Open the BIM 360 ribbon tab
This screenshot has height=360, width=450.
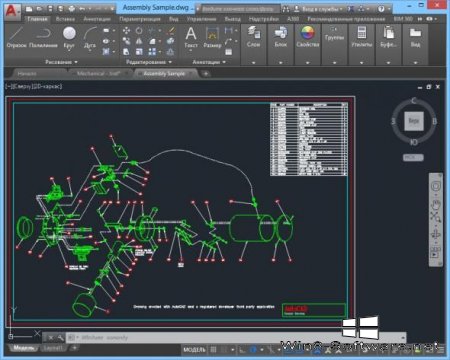point(403,19)
